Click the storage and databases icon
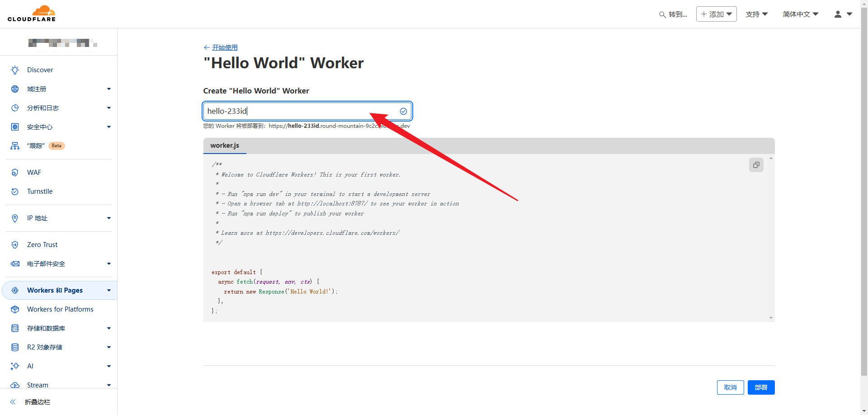 pos(15,328)
